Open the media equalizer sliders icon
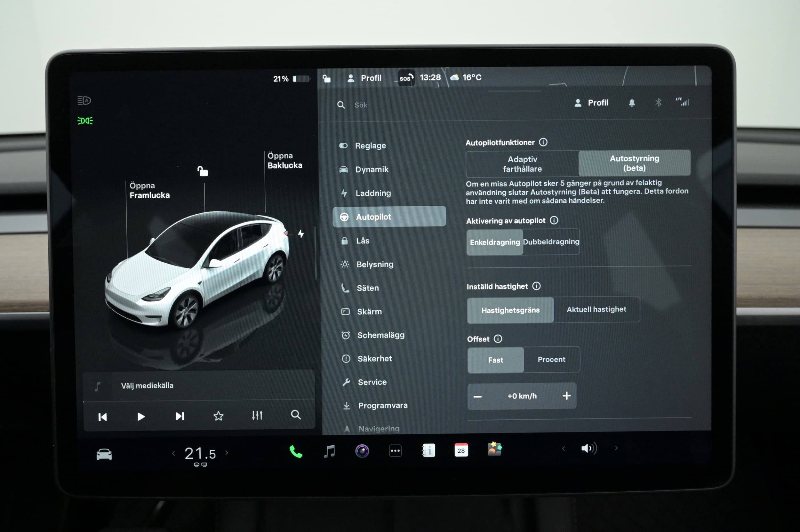The width and height of the screenshot is (800, 532). click(x=257, y=415)
